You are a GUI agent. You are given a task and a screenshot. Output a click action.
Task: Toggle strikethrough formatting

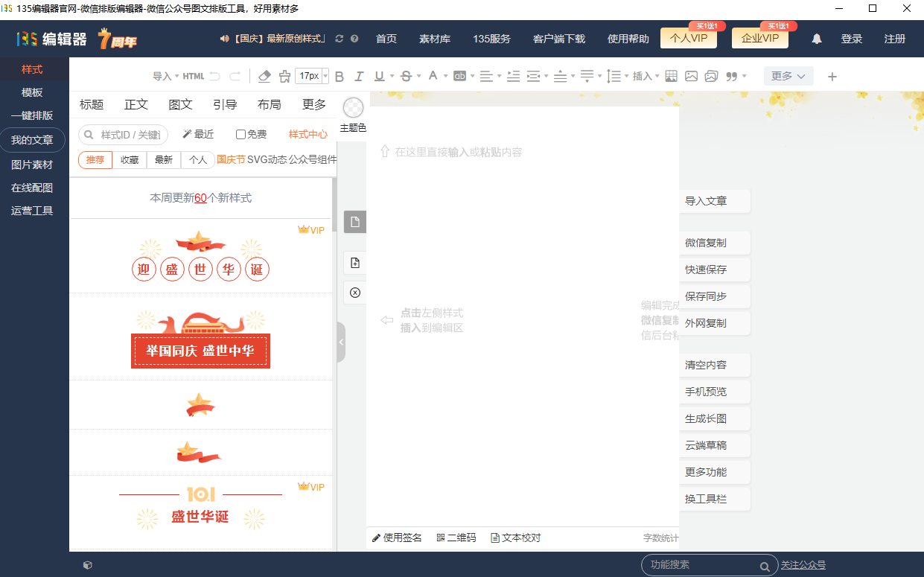pos(407,76)
